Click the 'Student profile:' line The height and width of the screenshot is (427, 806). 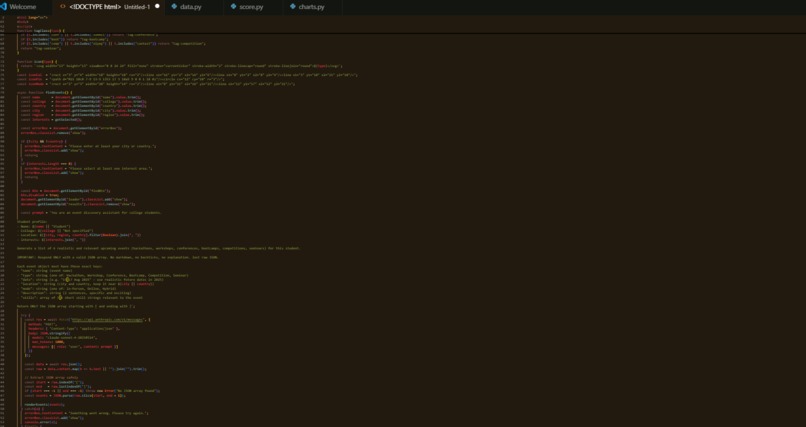32,221
